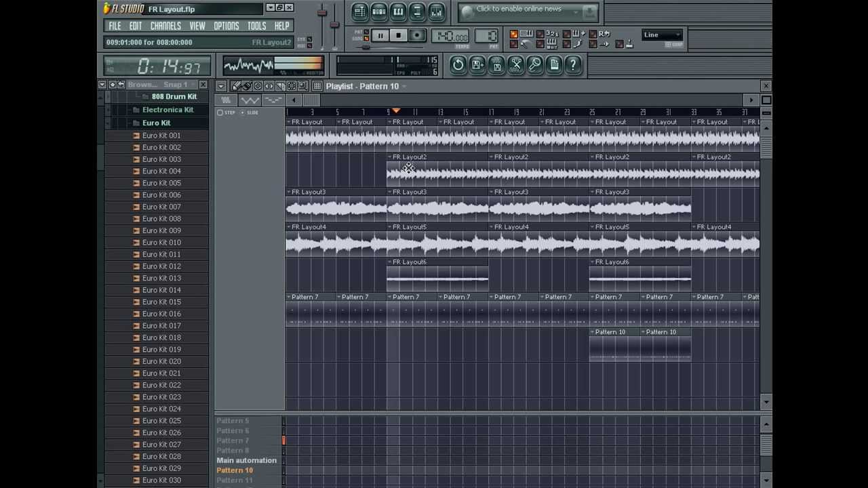Stop playback with the stop button

[x=399, y=35]
